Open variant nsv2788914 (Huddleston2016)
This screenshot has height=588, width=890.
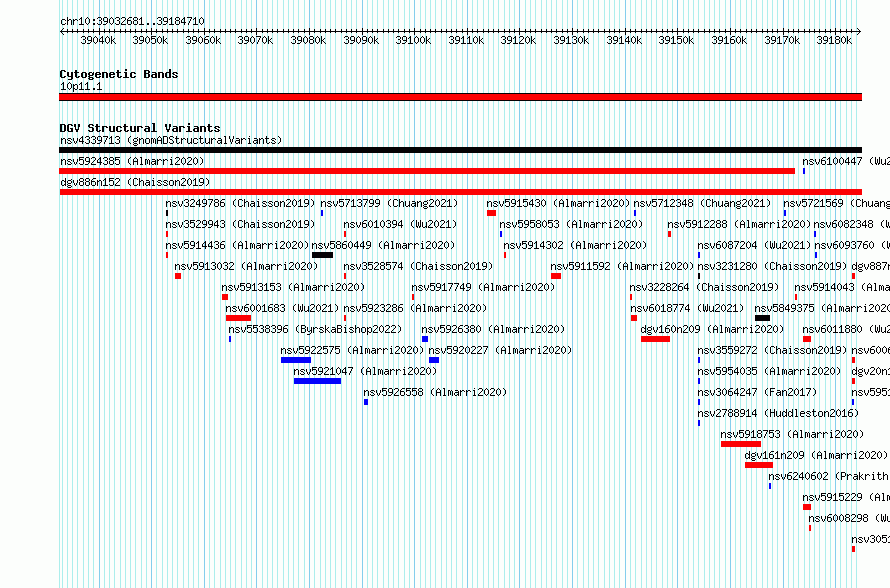coord(778,413)
